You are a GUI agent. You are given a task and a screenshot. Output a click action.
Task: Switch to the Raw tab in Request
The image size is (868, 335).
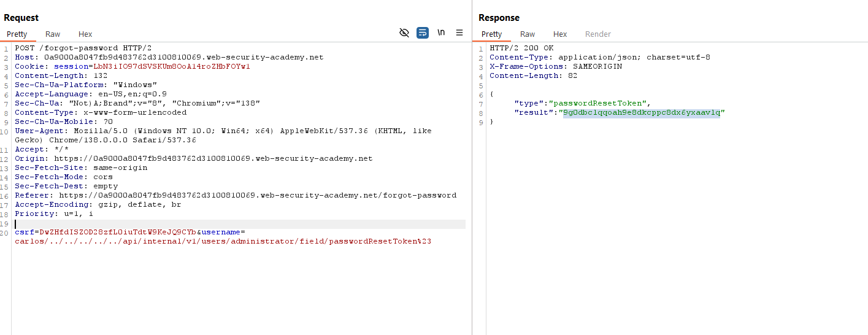[53, 34]
